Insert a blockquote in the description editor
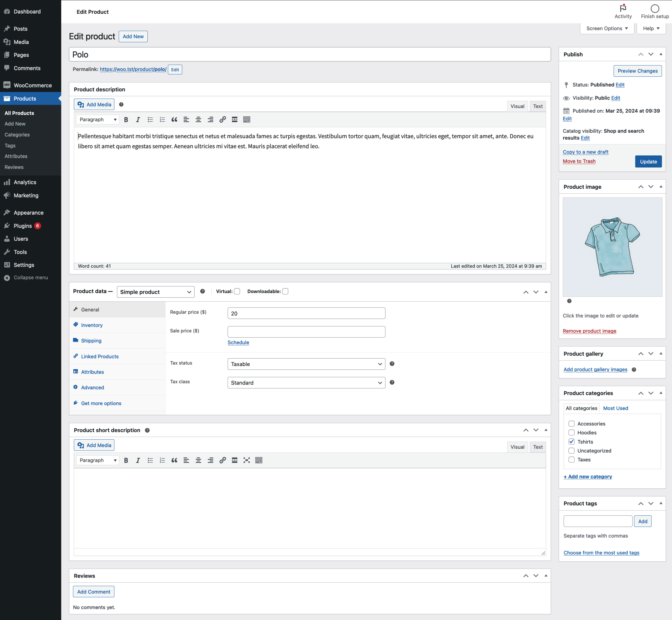This screenshot has width=672, height=620. tap(174, 119)
